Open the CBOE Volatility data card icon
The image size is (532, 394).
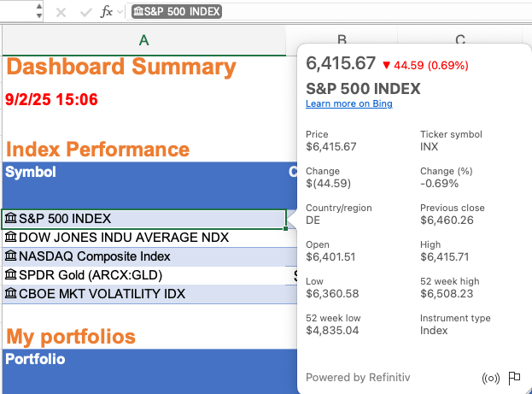pos(11,294)
